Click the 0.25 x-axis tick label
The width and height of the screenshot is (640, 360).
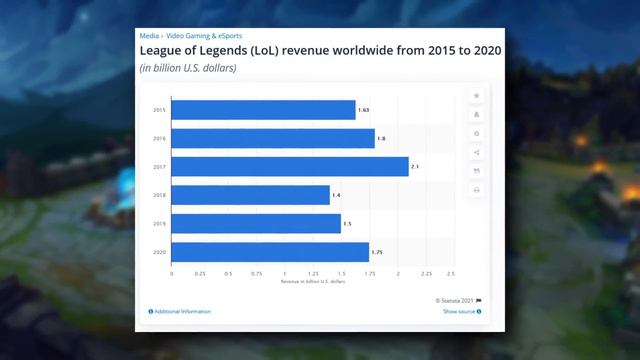[x=200, y=274]
